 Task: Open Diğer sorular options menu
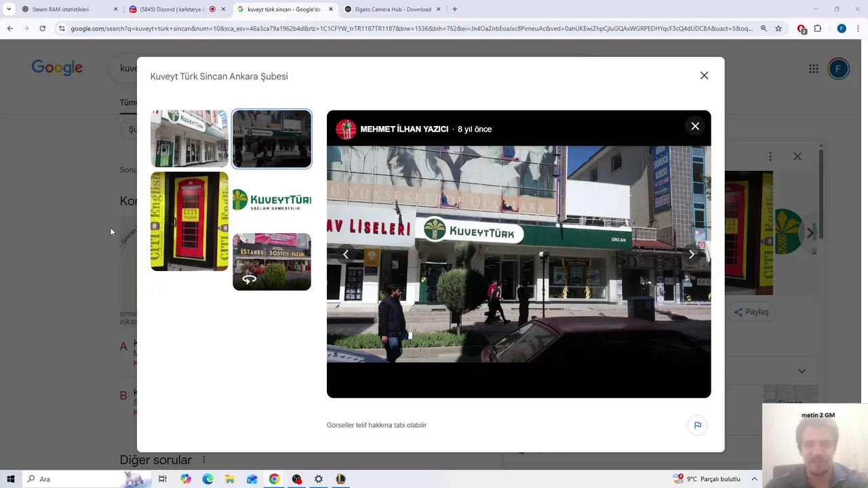coord(203,460)
